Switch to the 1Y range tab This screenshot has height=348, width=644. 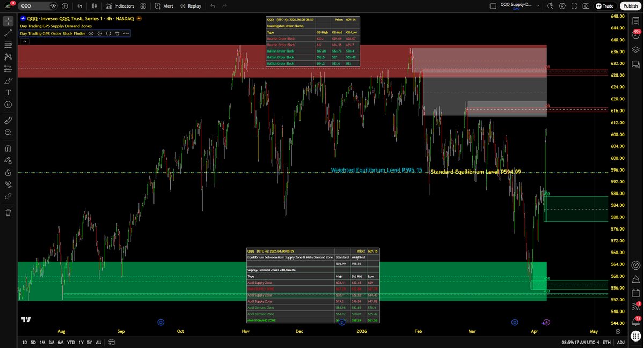[x=81, y=342]
